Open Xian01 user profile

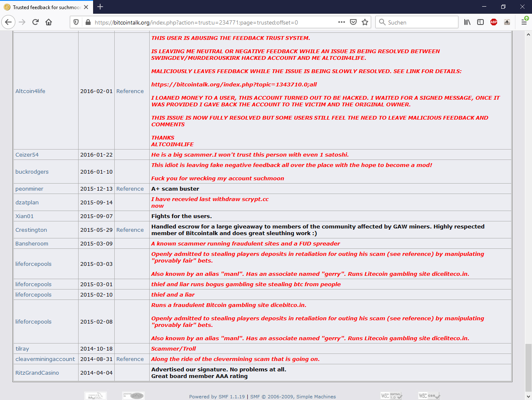pyautogui.click(x=25, y=216)
